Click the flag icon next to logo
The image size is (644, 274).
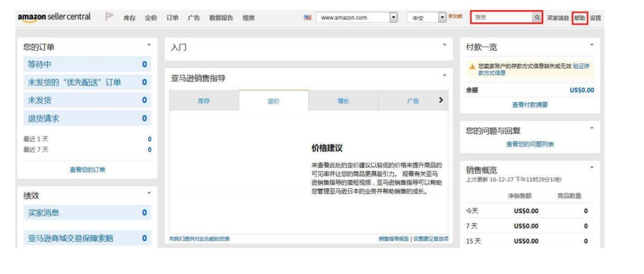click(x=109, y=17)
